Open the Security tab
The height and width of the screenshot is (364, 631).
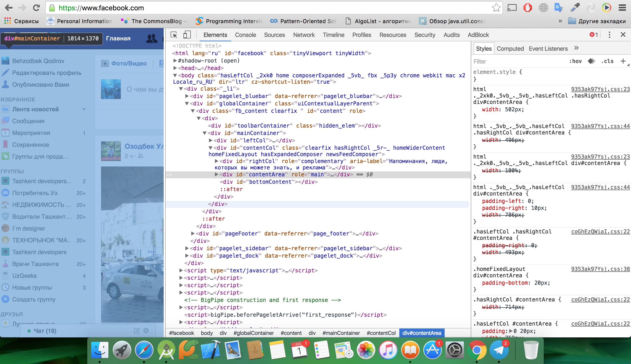425,35
